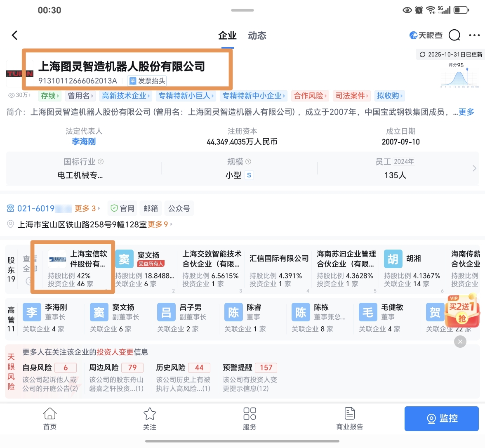Expand the 拟收购 tag
The height and width of the screenshot is (448, 485).
389,96
